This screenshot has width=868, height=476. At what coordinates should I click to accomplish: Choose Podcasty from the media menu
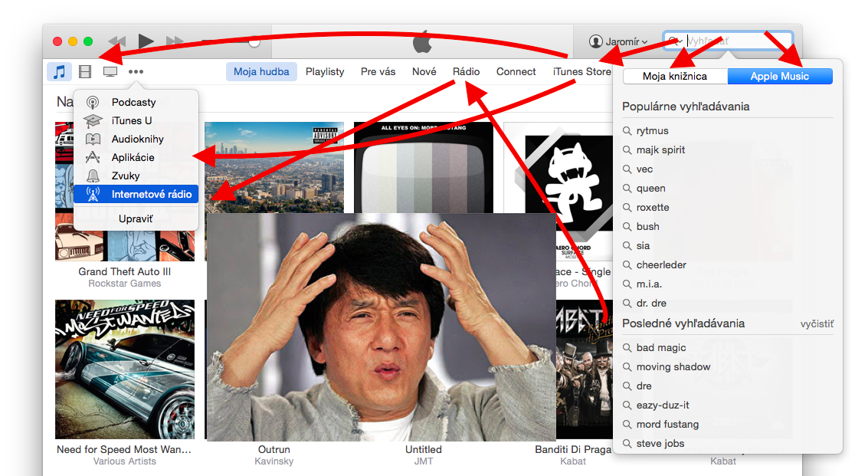click(x=136, y=102)
